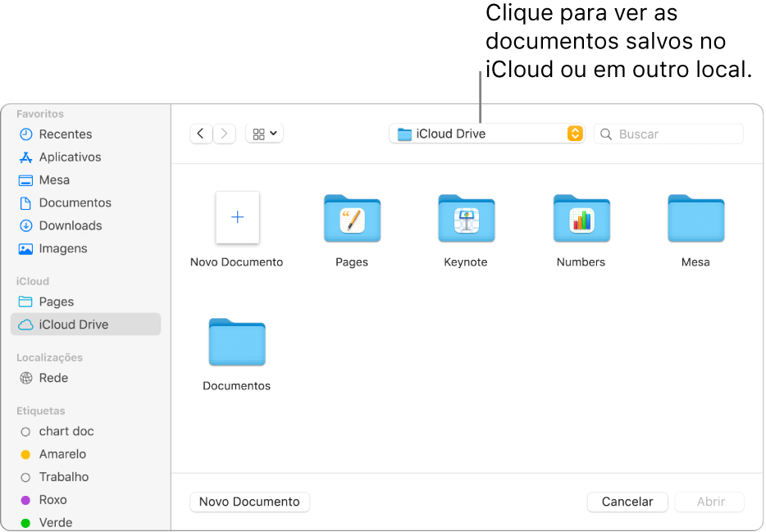Open the icon view options dropdown

click(x=265, y=134)
